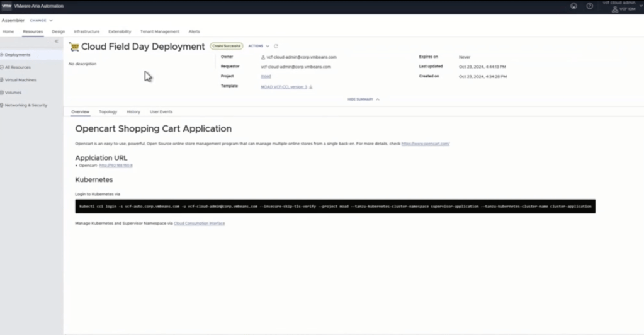644x335 pixels.
Task: Click the shopping cart deployment icon
Action: pos(74,47)
